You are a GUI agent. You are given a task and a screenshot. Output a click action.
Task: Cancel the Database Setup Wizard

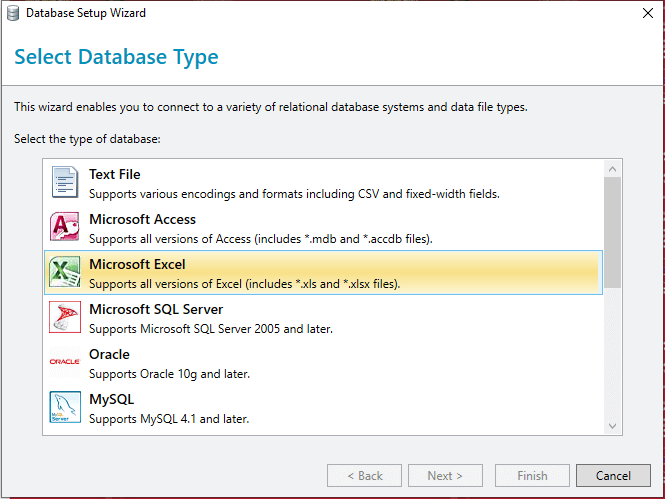click(x=613, y=476)
